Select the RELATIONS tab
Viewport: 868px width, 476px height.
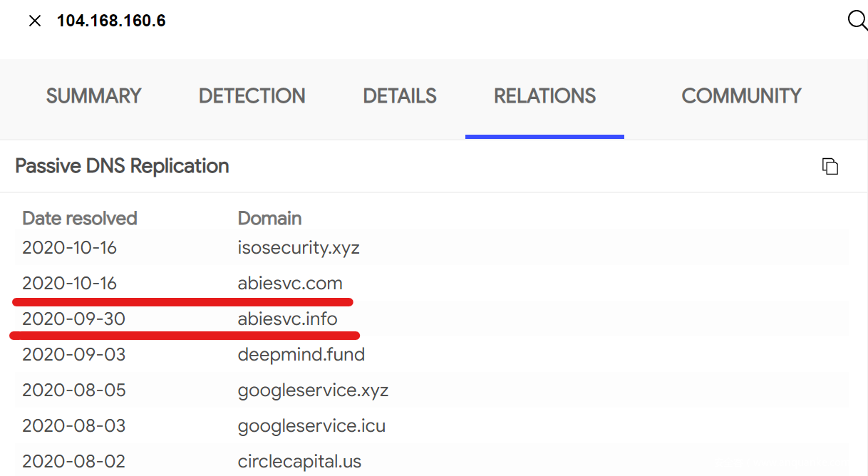544,96
